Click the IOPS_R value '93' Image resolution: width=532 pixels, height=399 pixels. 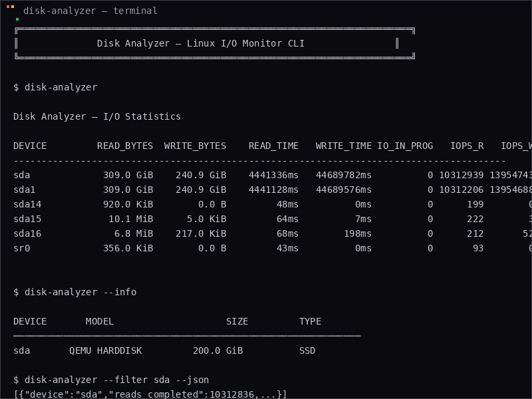pyautogui.click(x=478, y=248)
